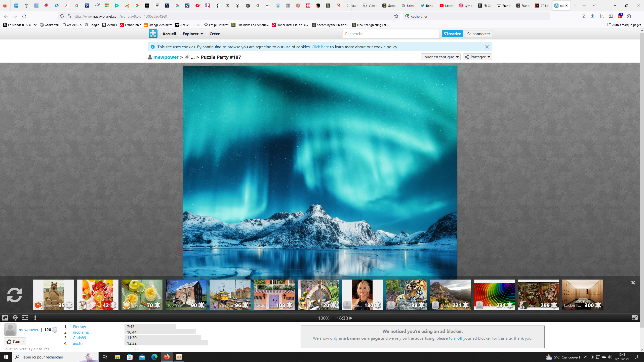Toggle the J'aime like button

click(x=15, y=341)
